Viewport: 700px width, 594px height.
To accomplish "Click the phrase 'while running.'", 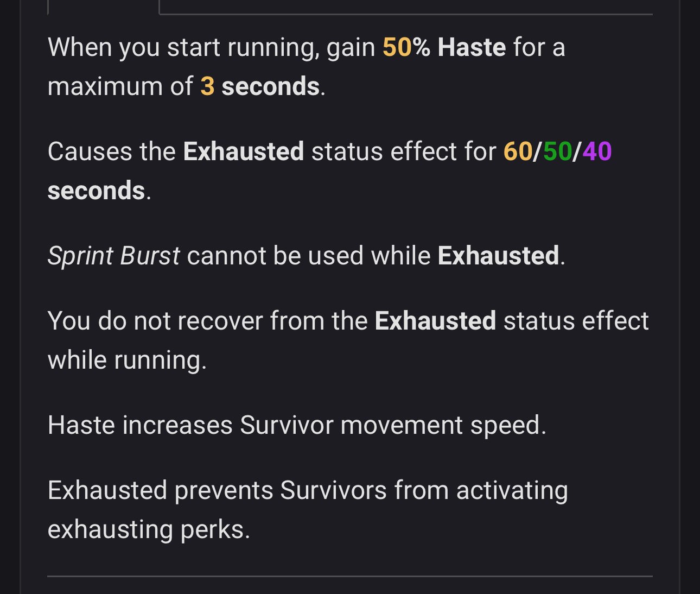I will 127,360.
